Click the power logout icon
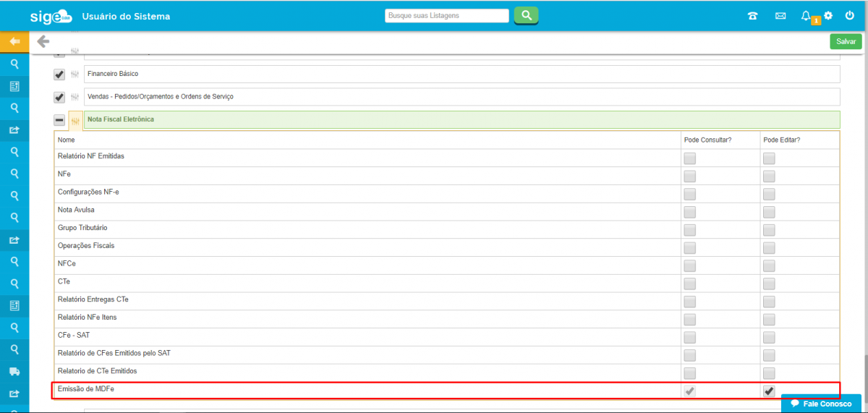 point(850,15)
